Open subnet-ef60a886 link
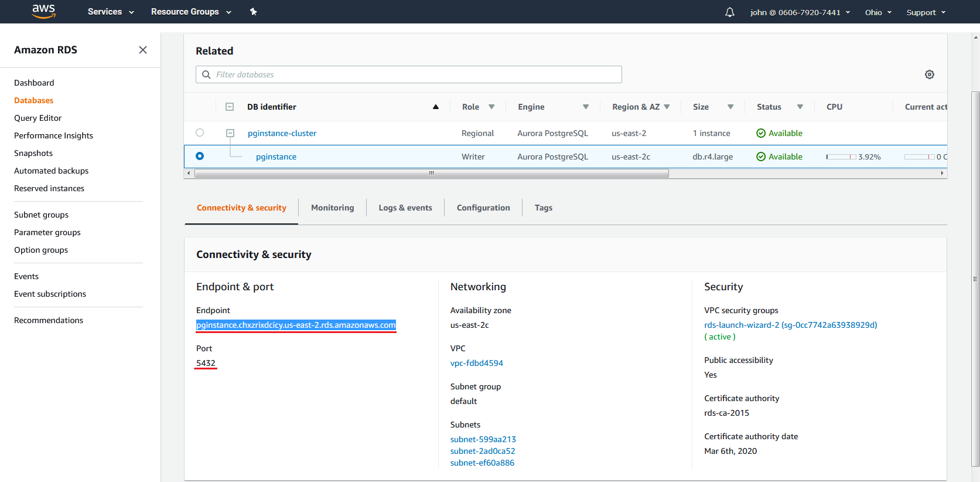Image resolution: width=980 pixels, height=482 pixels. click(482, 463)
